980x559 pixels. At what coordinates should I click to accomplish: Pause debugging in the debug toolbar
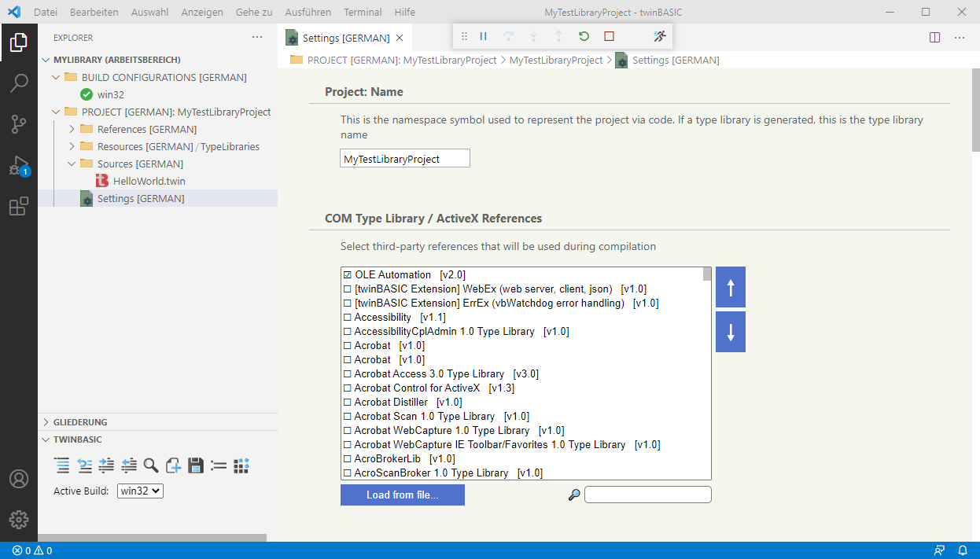coord(484,36)
